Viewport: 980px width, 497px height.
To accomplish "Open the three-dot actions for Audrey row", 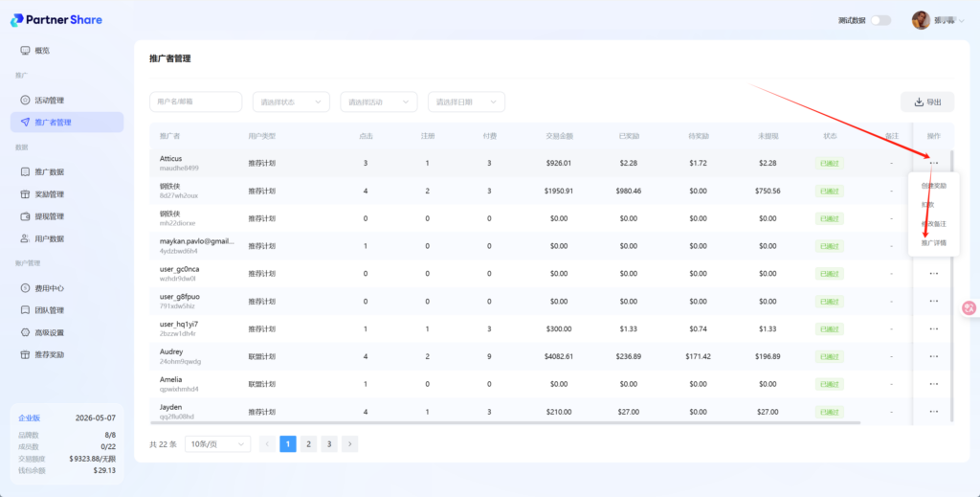I will pos(933,356).
